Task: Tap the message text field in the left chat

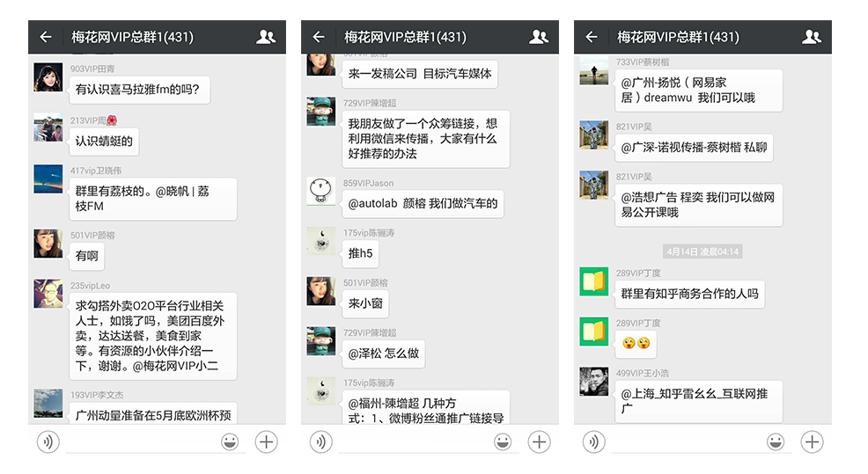Action: 139,441
